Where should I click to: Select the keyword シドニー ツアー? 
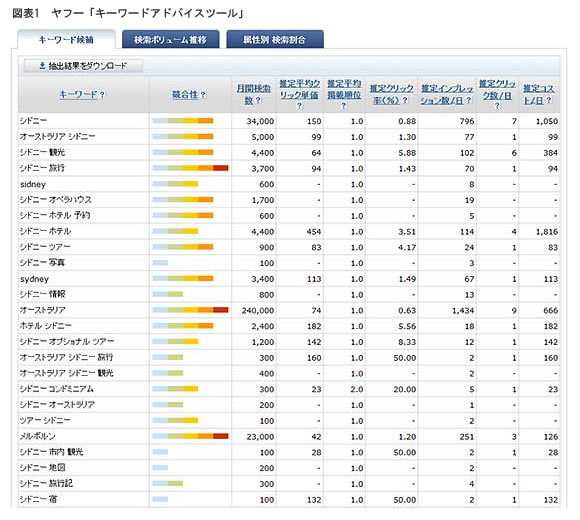tap(45, 247)
